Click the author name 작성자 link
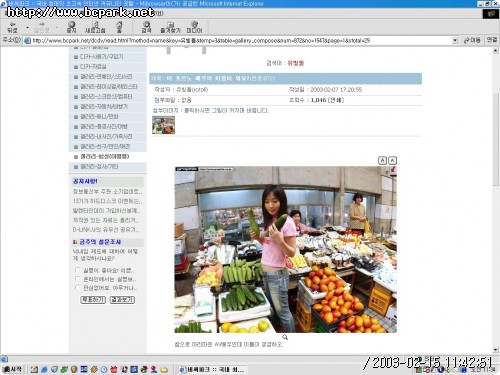 tap(192, 90)
